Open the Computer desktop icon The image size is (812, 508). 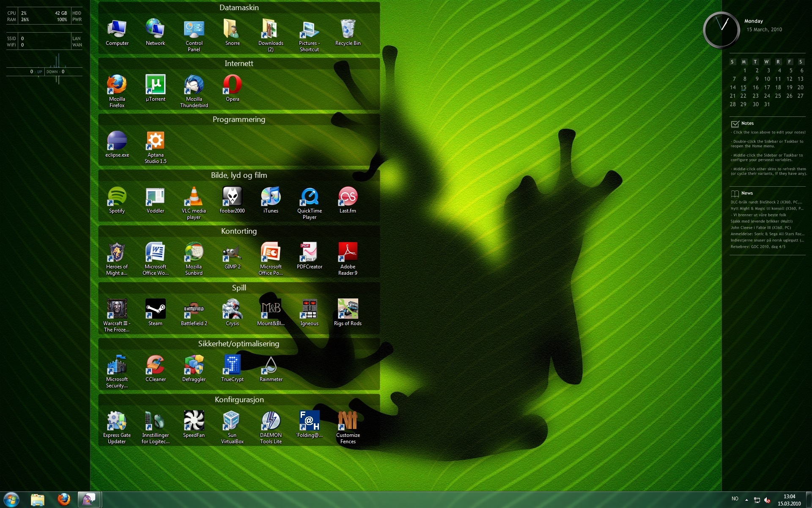pos(117,33)
